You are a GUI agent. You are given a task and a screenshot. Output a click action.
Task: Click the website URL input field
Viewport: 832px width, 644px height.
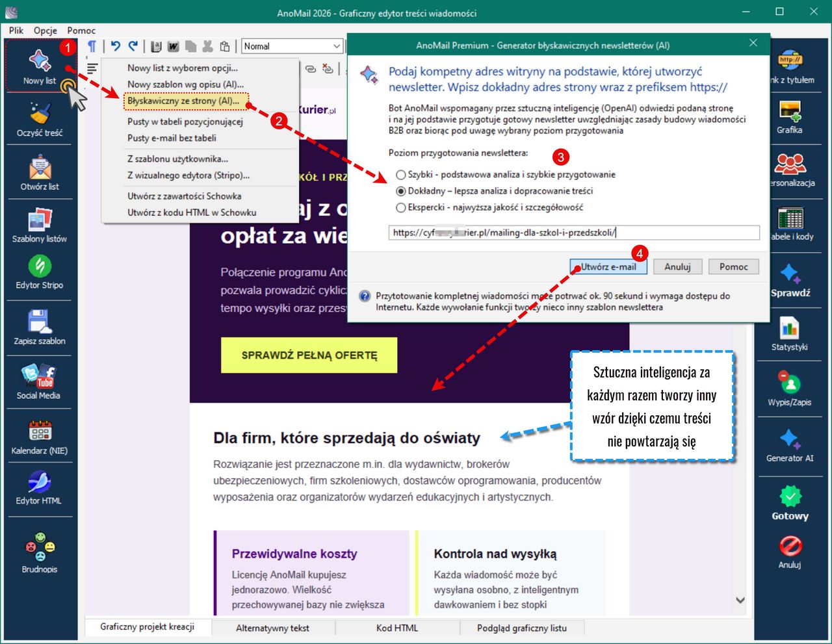click(x=575, y=233)
